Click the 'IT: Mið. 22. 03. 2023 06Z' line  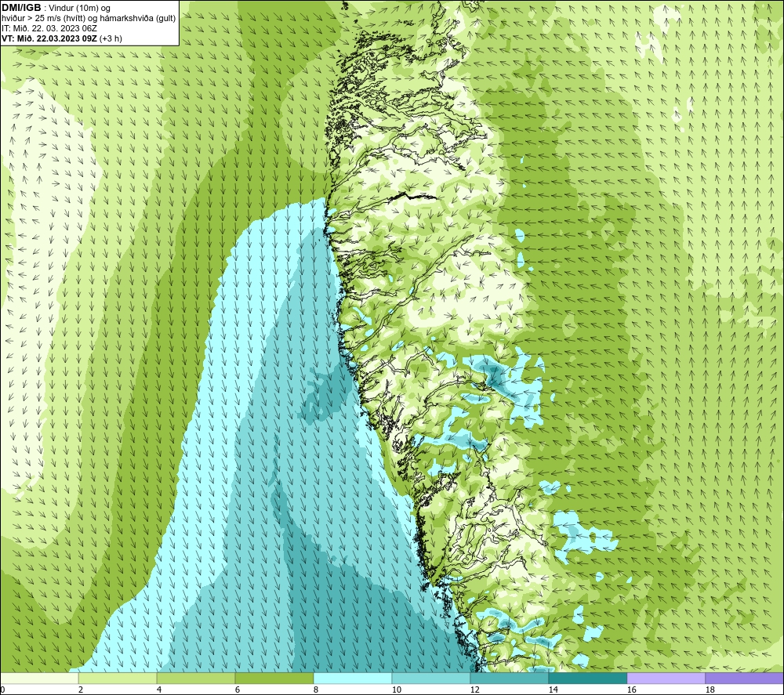[49, 28]
